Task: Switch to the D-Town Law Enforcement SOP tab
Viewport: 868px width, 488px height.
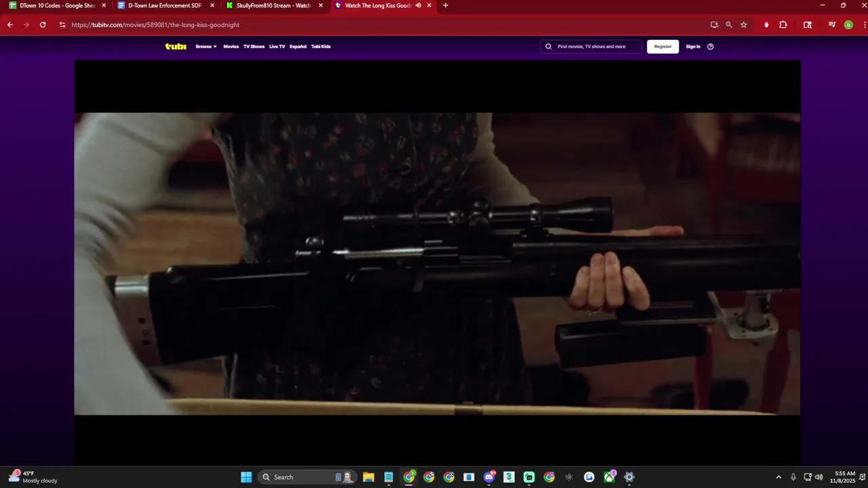Action: (x=165, y=5)
